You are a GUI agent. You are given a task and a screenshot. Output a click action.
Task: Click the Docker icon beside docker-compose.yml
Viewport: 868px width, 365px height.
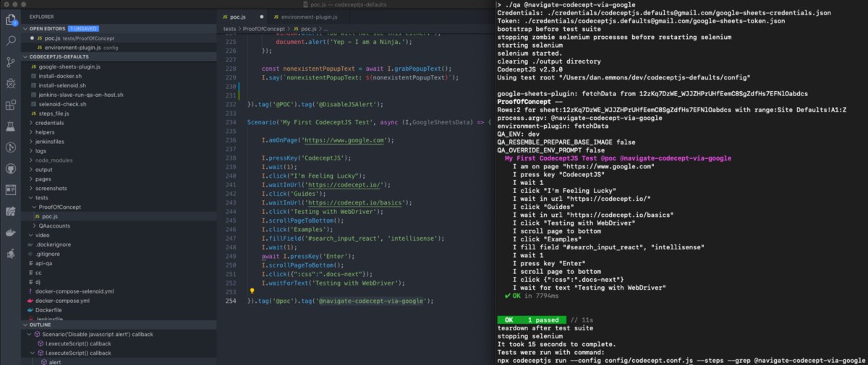coord(30,300)
